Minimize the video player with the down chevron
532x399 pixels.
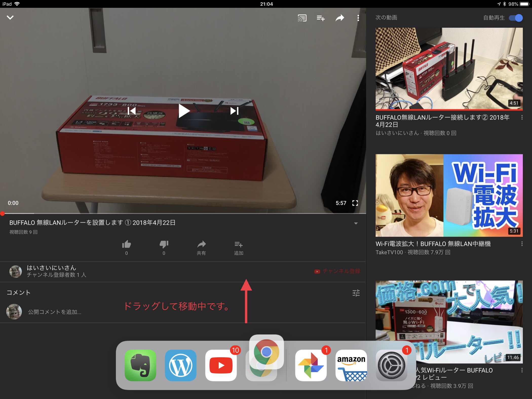pyautogui.click(x=10, y=17)
